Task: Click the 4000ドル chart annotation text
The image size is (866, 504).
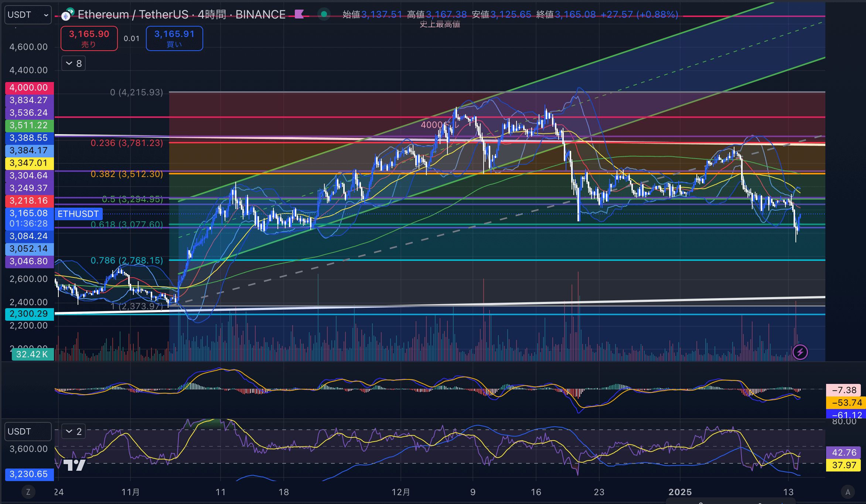Action: tap(440, 125)
